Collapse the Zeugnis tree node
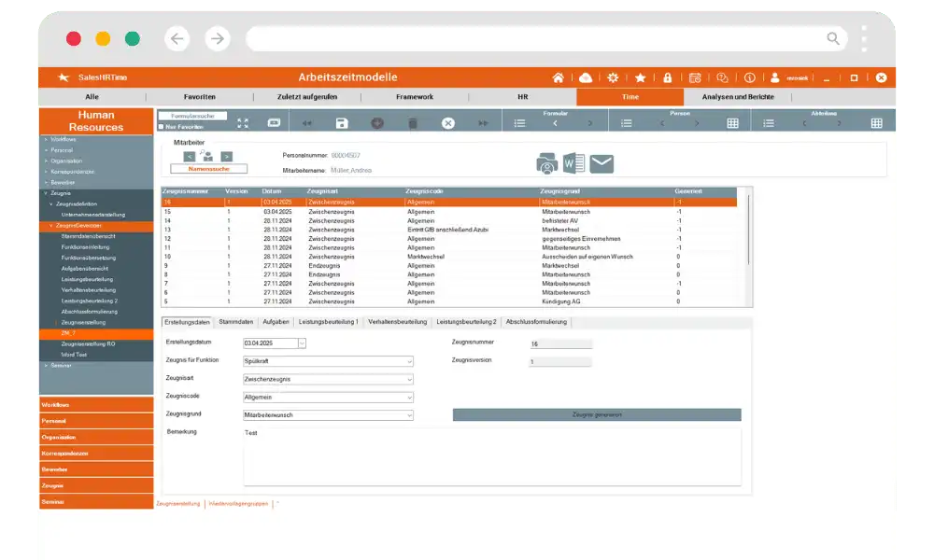This screenshot has width=934, height=560. (46, 193)
